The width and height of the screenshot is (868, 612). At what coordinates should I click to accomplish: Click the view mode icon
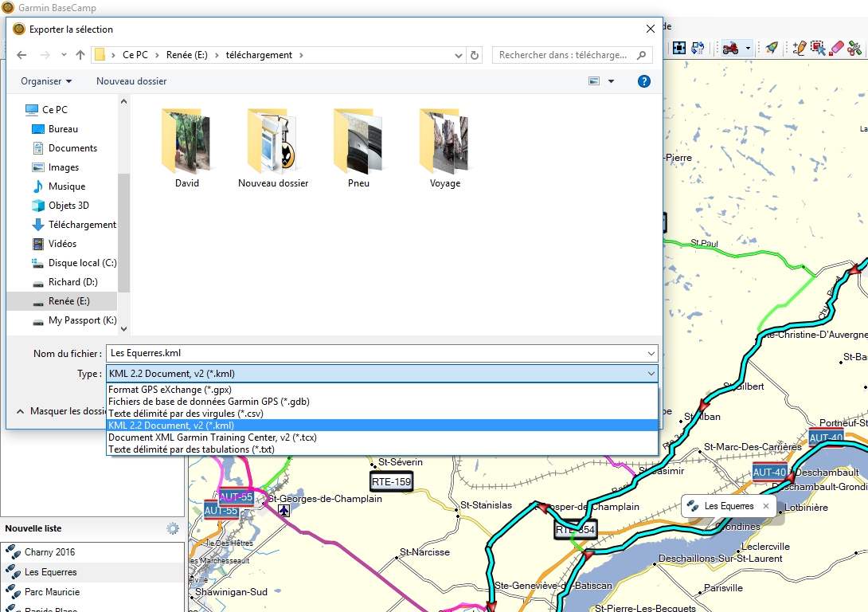pos(594,80)
